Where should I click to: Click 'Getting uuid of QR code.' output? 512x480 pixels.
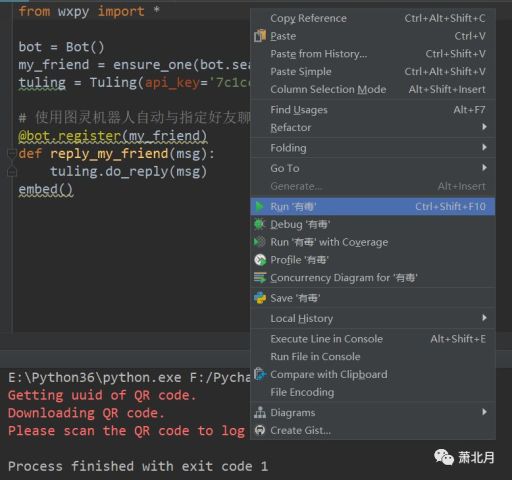point(102,395)
